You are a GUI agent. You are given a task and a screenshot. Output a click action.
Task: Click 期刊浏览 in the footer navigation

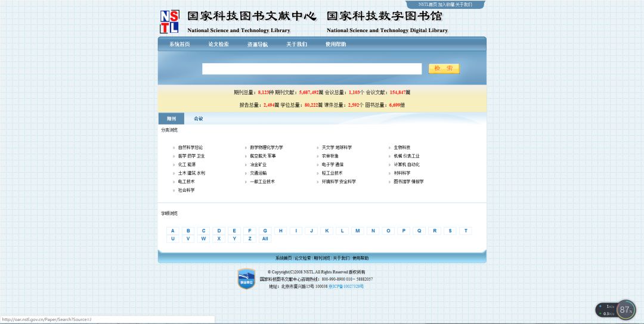click(x=322, y=258)
